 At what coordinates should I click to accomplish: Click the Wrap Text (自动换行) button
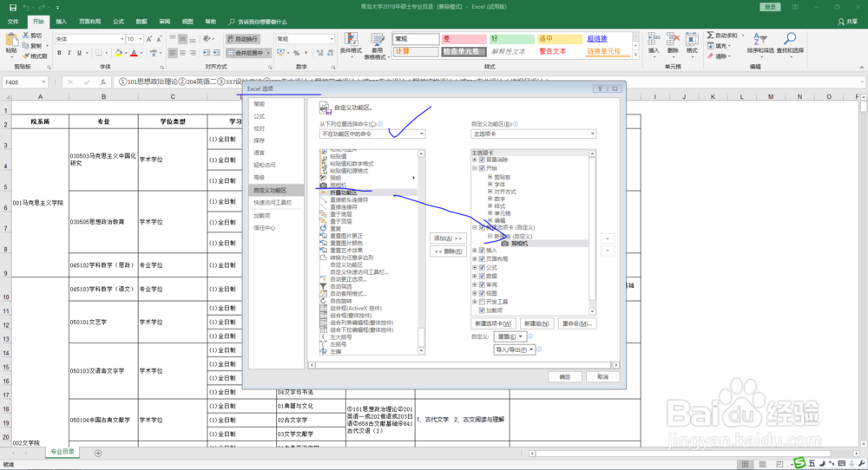click(x=242, y=39)
